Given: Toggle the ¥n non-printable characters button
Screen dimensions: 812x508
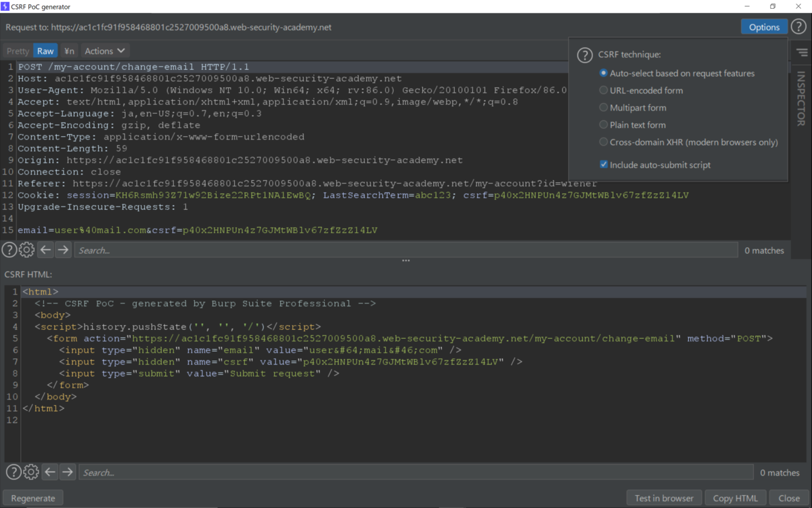Looking at the screenshot, I should 69,51.
